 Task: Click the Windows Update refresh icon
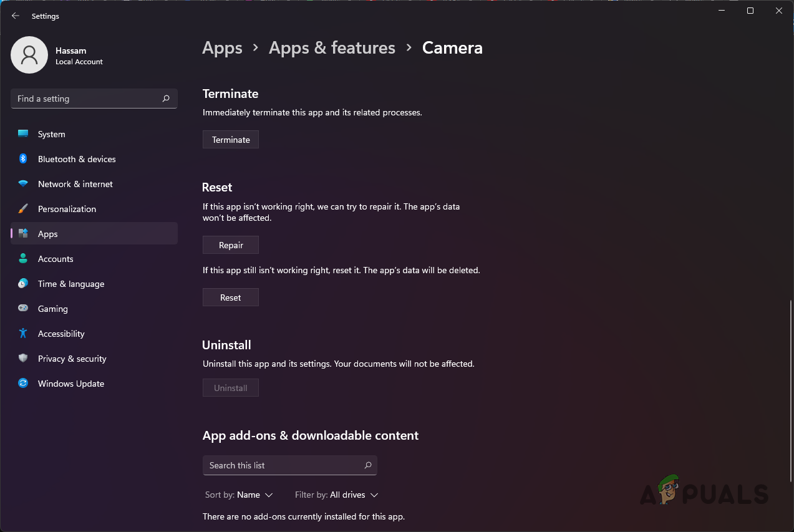click(23, 384)
